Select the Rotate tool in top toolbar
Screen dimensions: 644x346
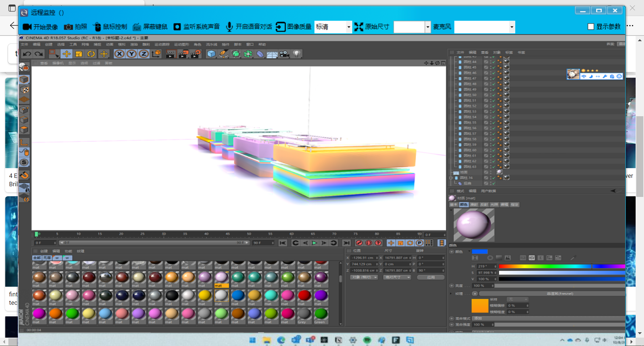tap(91, 54)
